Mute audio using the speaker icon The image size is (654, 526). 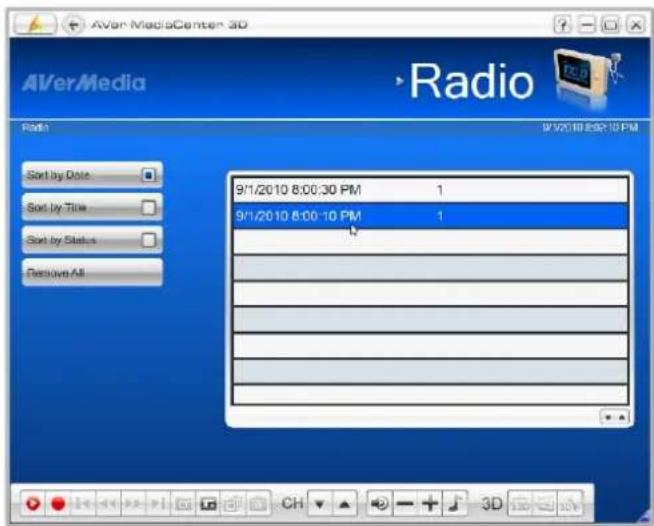tap(380, 504)
